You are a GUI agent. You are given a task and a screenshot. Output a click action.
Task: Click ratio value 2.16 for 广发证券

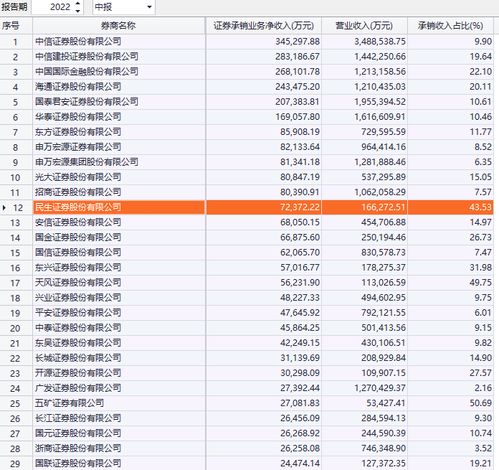[x=483, y=388]
